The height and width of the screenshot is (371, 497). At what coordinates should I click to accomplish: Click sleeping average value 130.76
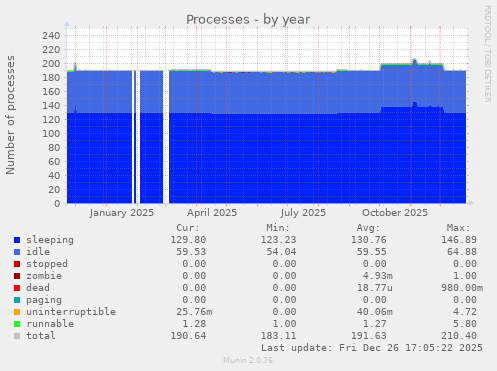[368, 240]
